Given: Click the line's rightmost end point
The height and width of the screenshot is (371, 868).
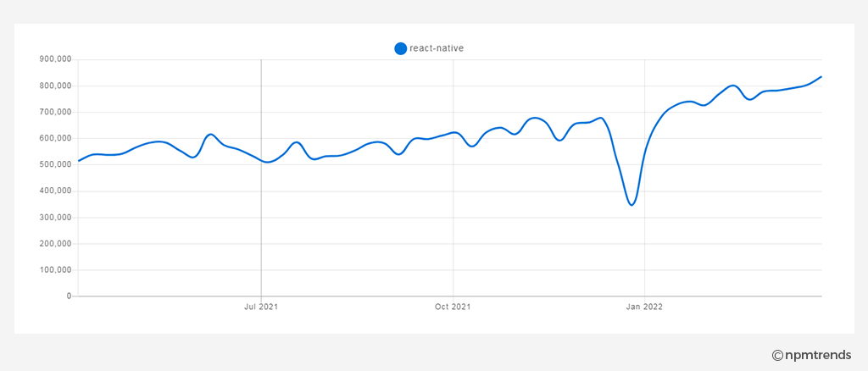Looking at the screenshot, I should pos(821,76).
